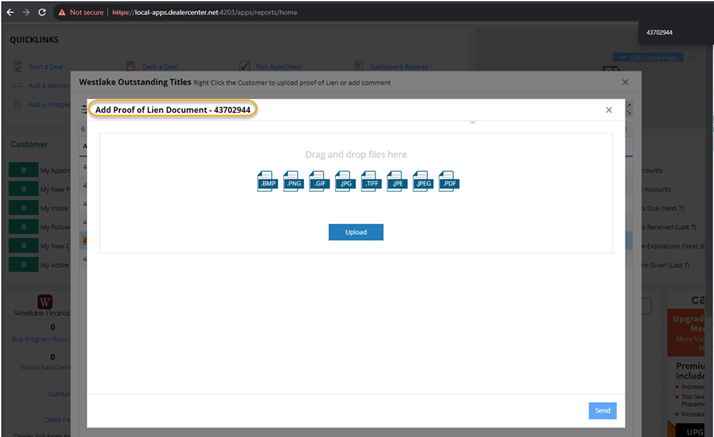Click the browser address bar URL
The image size is (714, 437).
205,12
